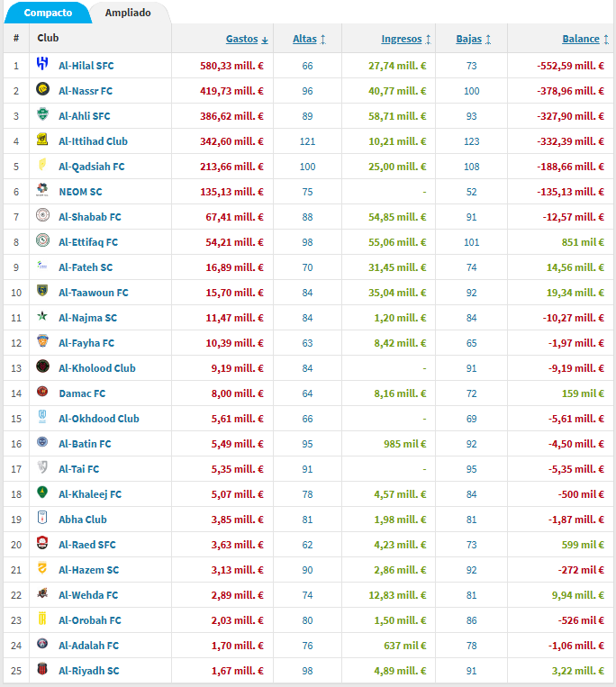Click the Al-Taawoun FC crest
Image resolution: width=616 pixels, height=687 pixels.
click(x=42, y=291)
